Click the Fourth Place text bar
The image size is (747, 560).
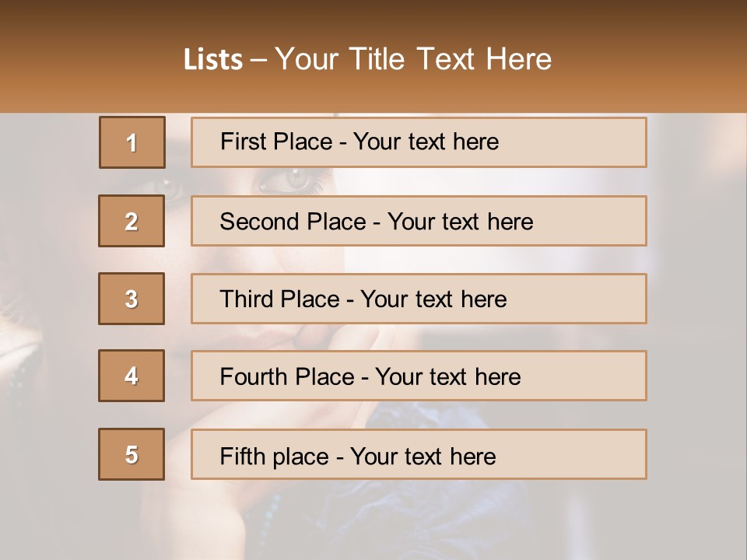pos(419,376)
